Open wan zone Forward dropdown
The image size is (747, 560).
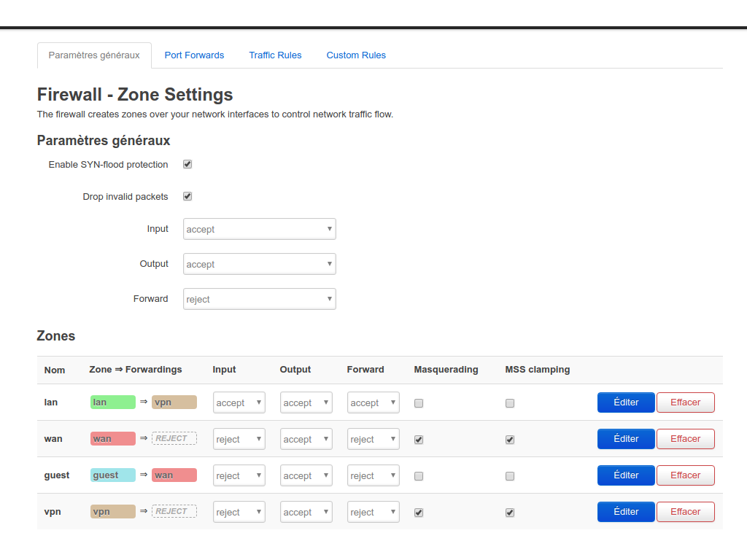[x=373, y=439]
